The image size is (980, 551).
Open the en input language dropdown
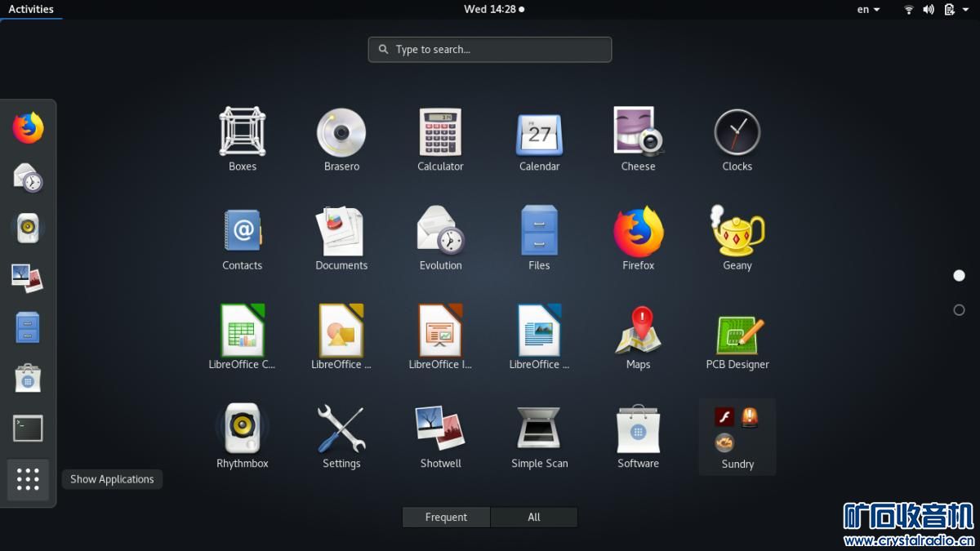(x=868, y=9)
